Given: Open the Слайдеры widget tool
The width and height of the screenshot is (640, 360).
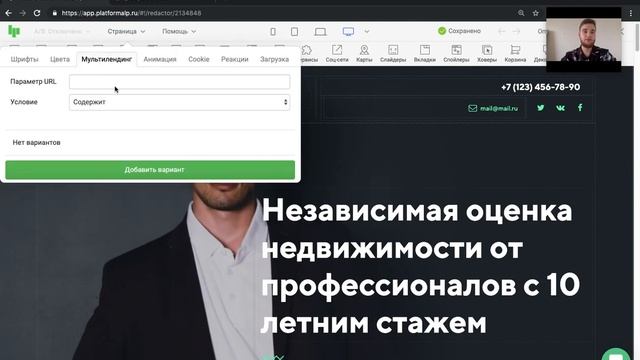Looking at the screenshot, I should (x=393, y=53).
